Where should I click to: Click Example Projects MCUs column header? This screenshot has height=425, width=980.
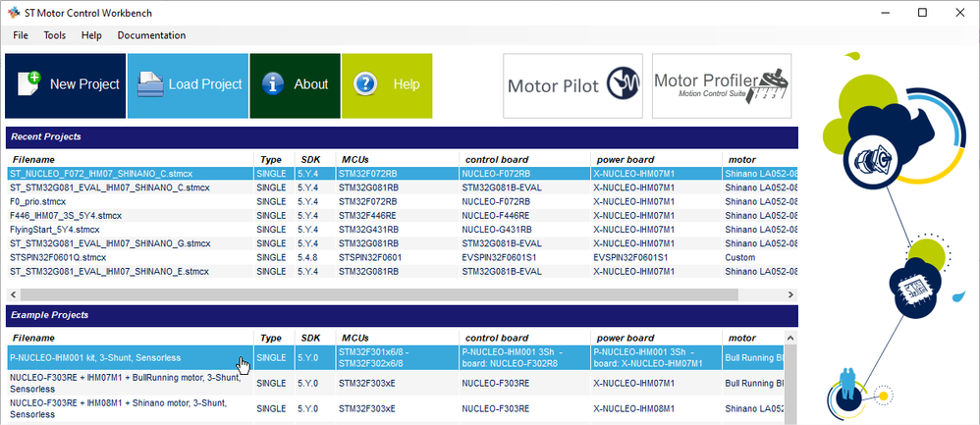(x=397, y=338)
